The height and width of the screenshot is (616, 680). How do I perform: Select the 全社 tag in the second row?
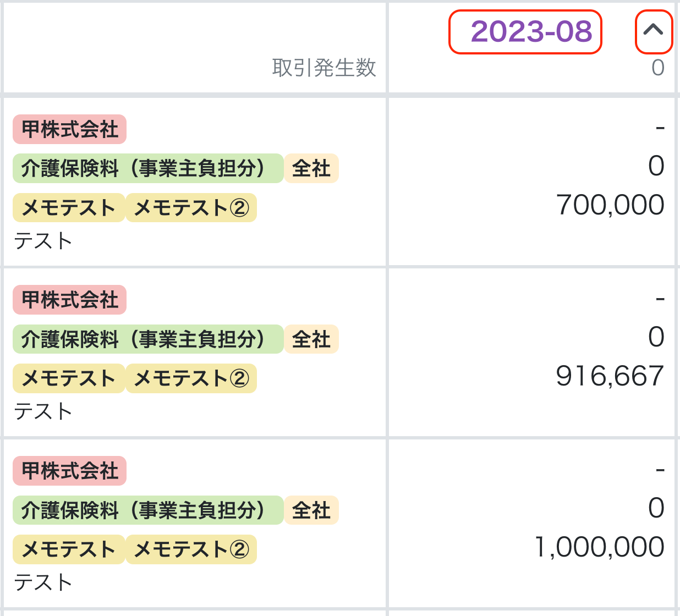click(311, 339)
